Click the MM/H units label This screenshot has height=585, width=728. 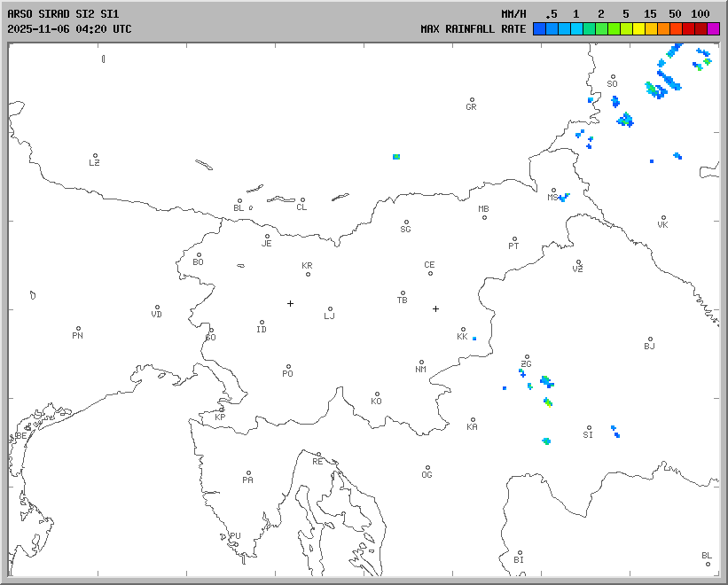[x=513, y=14]
